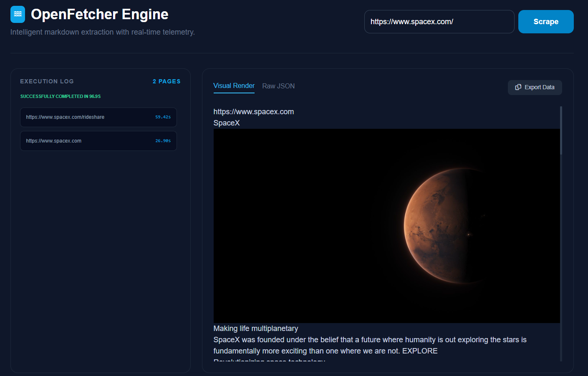Click the URL input containing spacex.com
The height and width of the screenshot is (376, 588).
(439, 22)
